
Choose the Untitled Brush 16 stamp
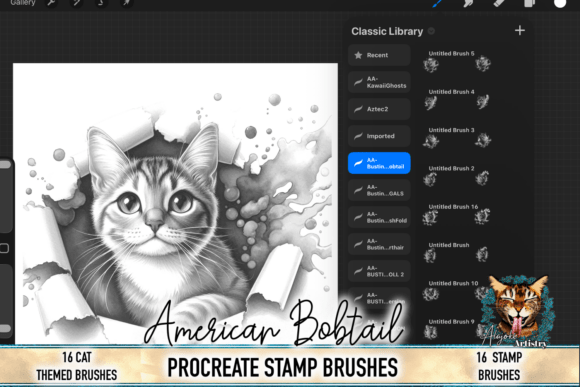point(457,214)
